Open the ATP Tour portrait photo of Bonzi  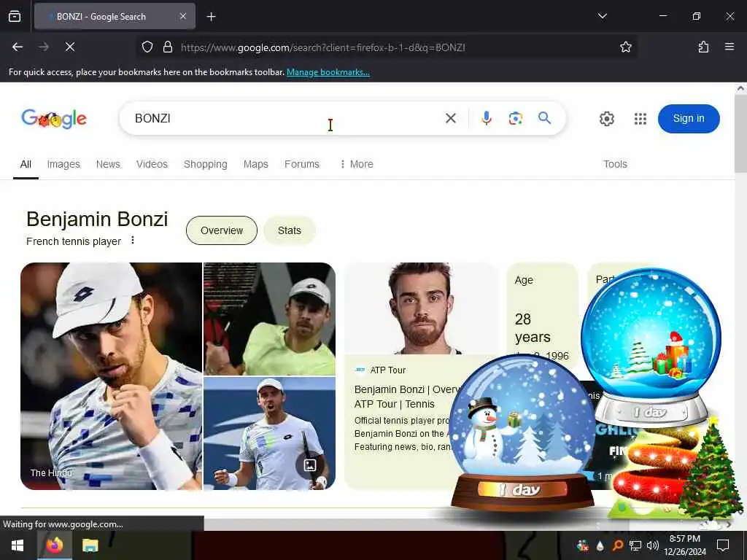(x=421, y=308)
